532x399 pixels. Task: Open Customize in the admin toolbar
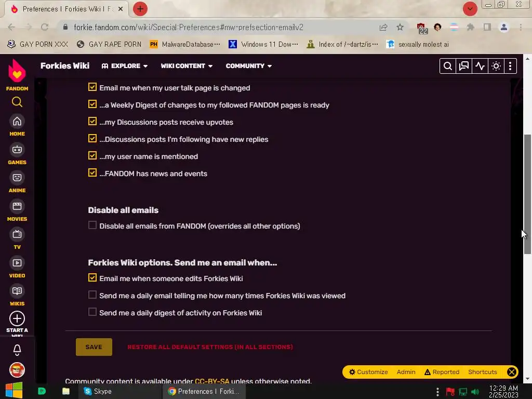368,372
